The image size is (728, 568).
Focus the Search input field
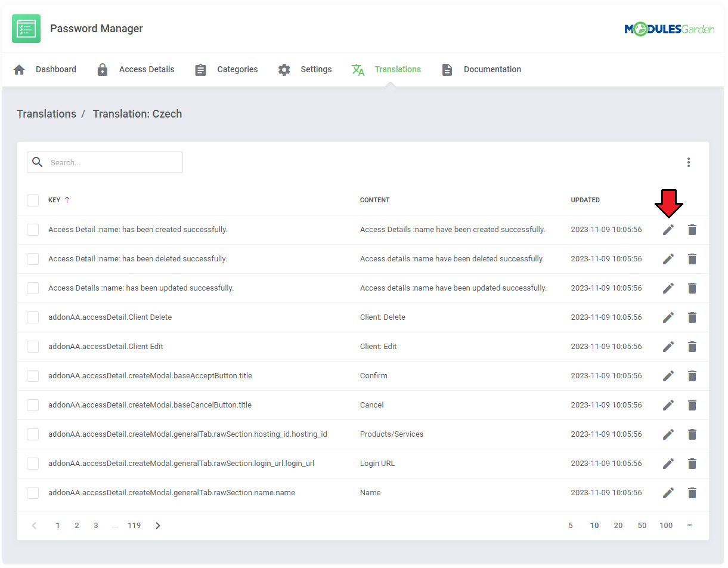[105, 162]
